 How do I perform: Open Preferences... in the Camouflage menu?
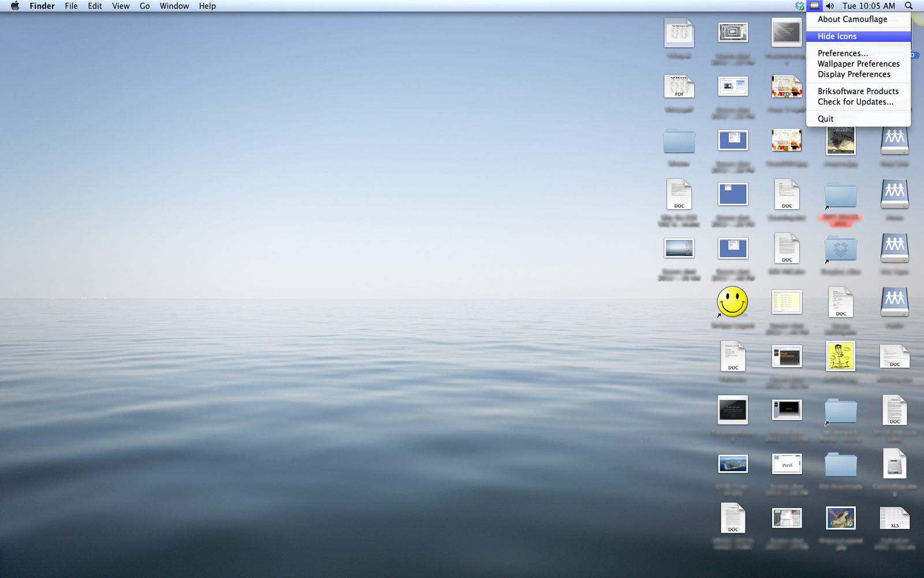pyautogui.click(x=842, y=53)
